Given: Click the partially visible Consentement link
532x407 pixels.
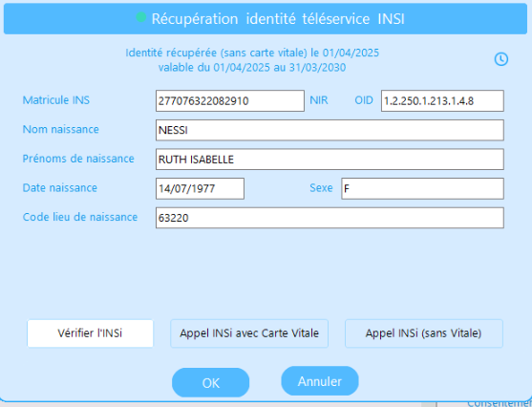Looking at the screenshot, I should (500, 403).
